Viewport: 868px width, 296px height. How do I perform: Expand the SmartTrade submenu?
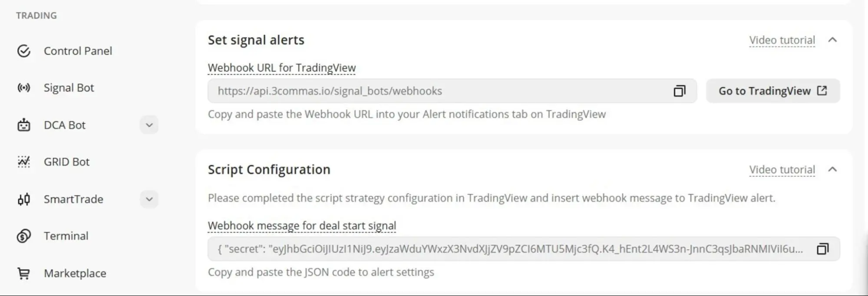[149, 199]
